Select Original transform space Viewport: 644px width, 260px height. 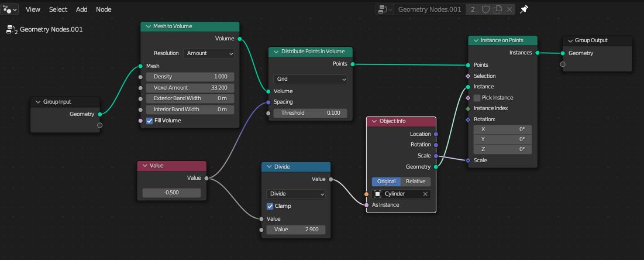tap(386, 182)
